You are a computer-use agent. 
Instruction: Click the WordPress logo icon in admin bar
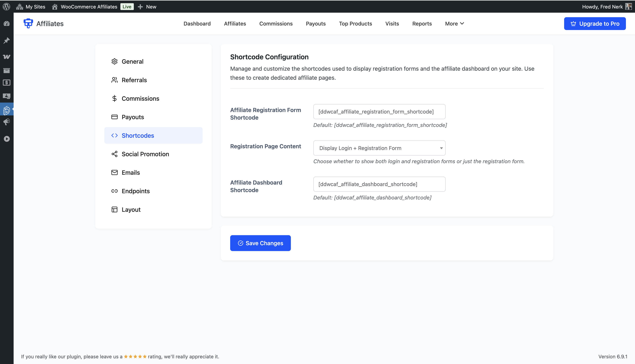pos(6,6)
